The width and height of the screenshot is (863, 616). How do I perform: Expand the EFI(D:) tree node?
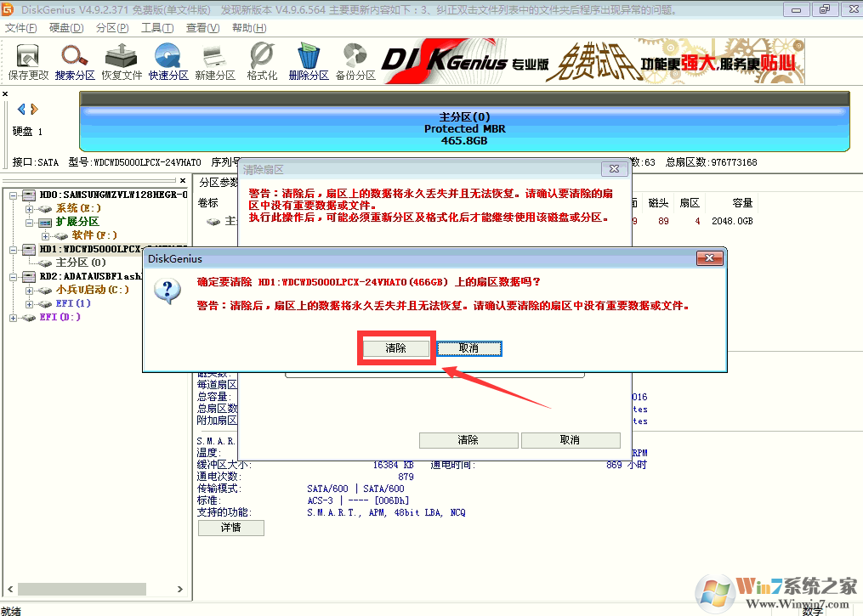coord(14,318)
